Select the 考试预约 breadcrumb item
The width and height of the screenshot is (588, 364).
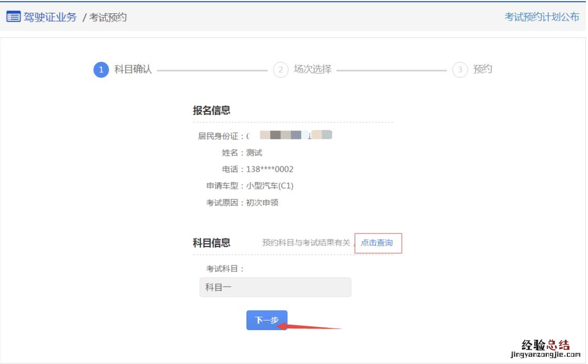click(x=108, y=17)
